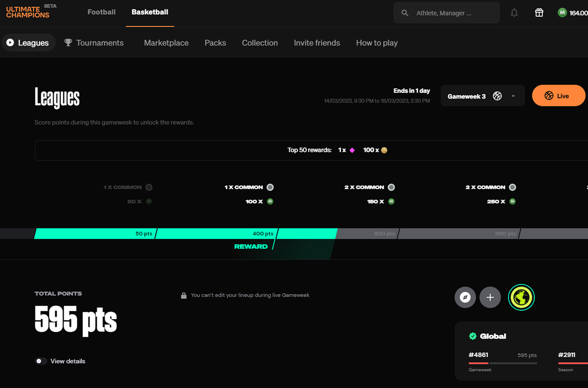The height and width of the screenshot is (388, 588).
Task: Click the 400 pts reward progress segment
Action: [x=217, y=234]
